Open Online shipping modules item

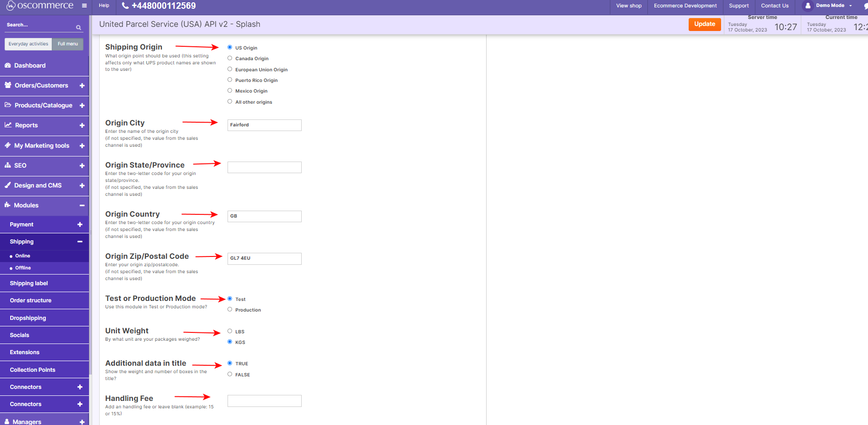point(23,256)
